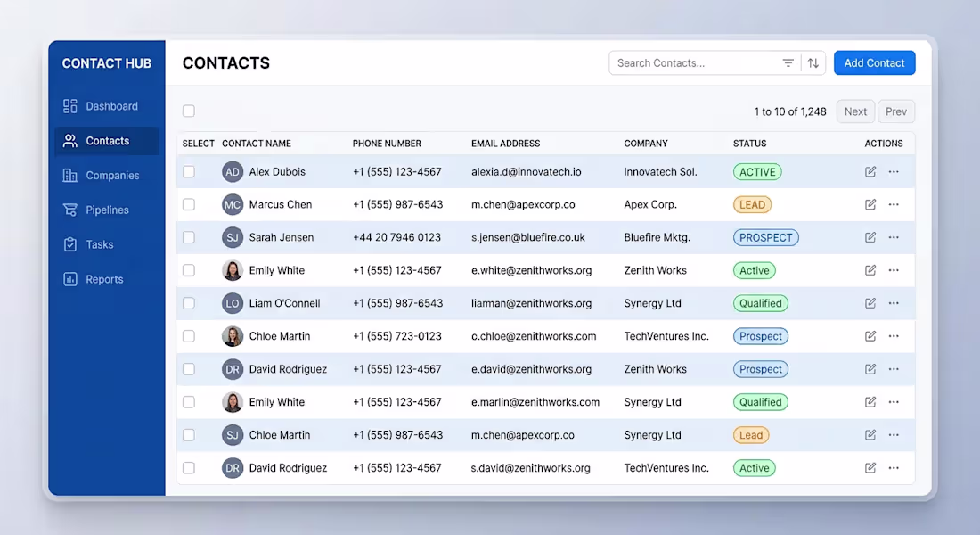Click the Reports chart icon in sidebar
980x535 pixels.
click(70, 279)
